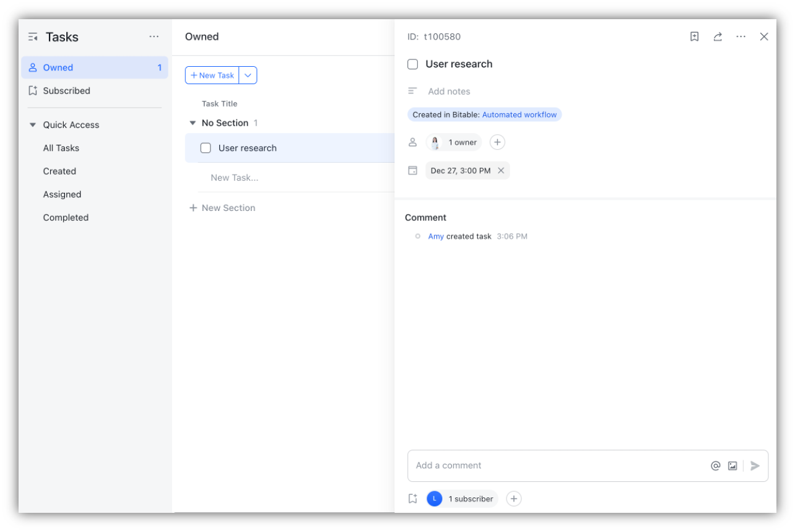Click the 1 owner chip
Screen dimensions: 795x532
tap(454, 142)
